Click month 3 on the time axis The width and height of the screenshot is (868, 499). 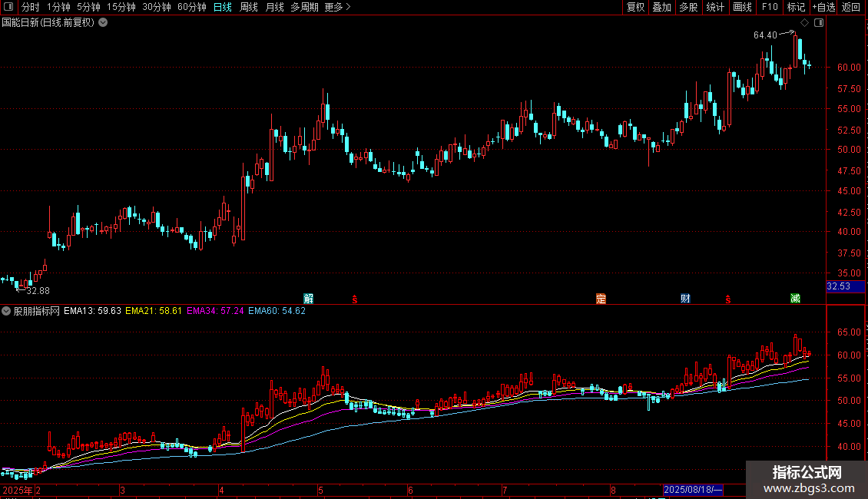tap(122, 490)
